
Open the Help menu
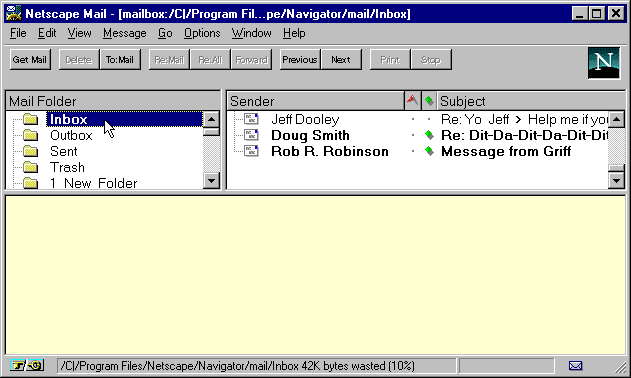294,33
